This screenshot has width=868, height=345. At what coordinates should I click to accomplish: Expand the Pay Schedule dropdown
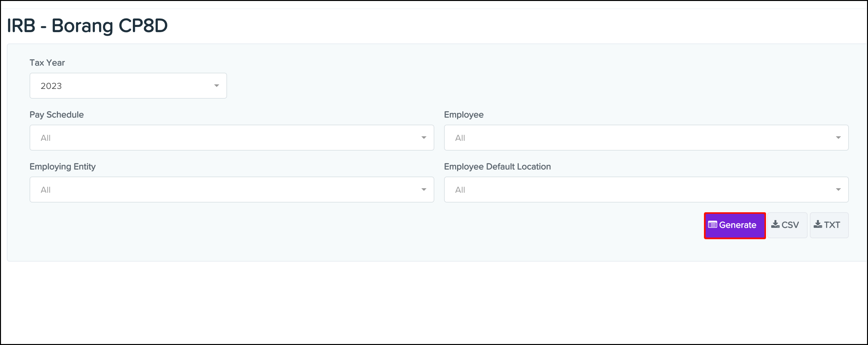click(x=232, y=137)
